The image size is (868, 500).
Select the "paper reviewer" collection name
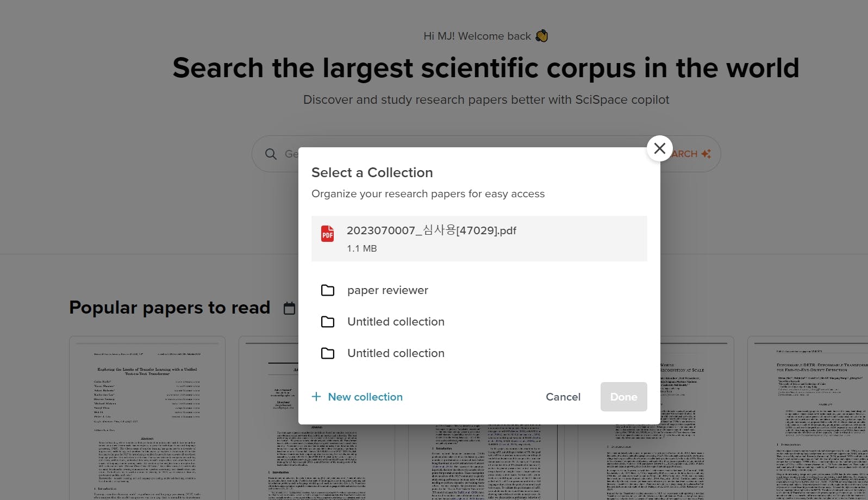pyautogui.click(x=388, y=290)
